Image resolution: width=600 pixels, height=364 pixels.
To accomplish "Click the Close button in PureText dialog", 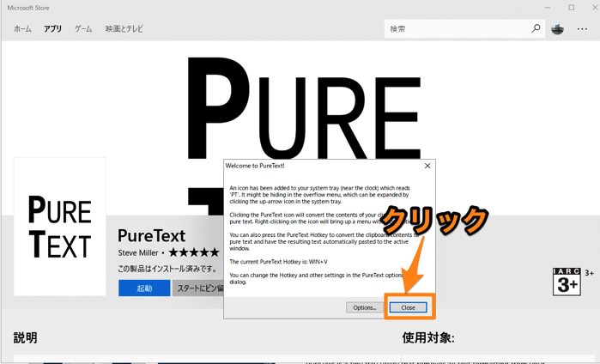I will tap(408, 307).
